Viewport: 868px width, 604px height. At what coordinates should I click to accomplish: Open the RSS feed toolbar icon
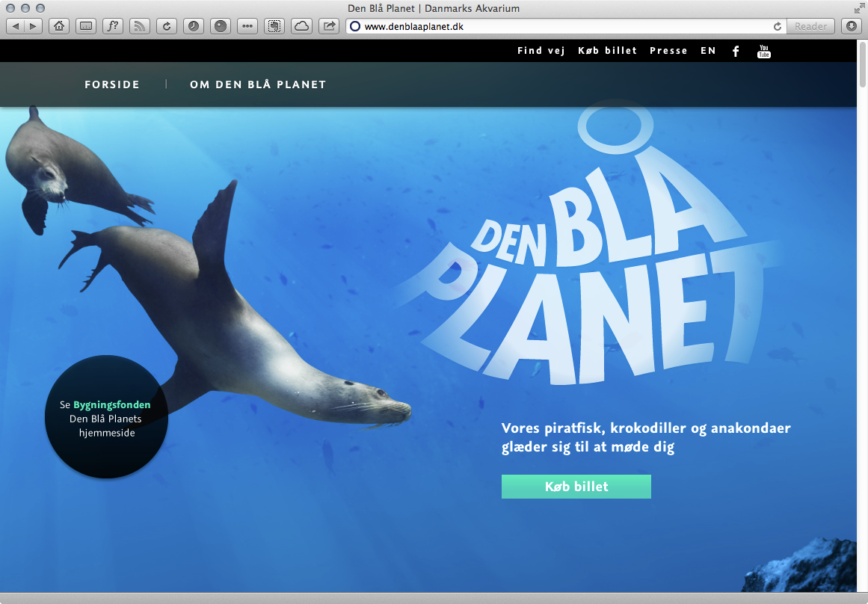pyautogui.click(x=140, y=26)
